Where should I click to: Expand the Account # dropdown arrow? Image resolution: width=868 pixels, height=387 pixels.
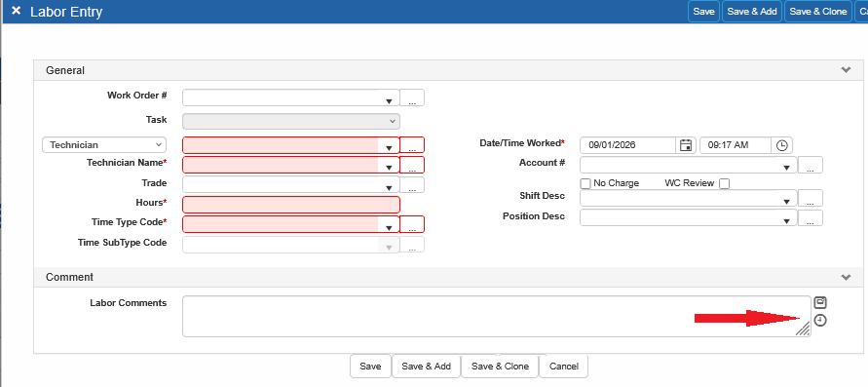786,168
